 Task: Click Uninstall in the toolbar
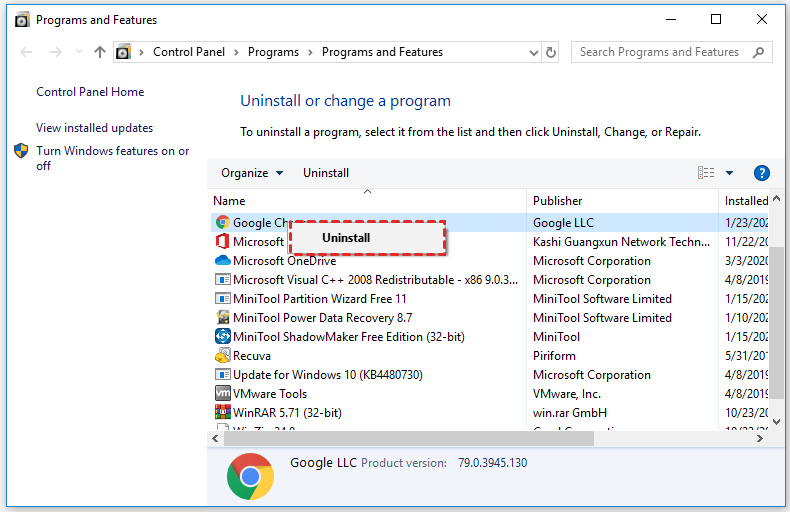tap(326, 173)
